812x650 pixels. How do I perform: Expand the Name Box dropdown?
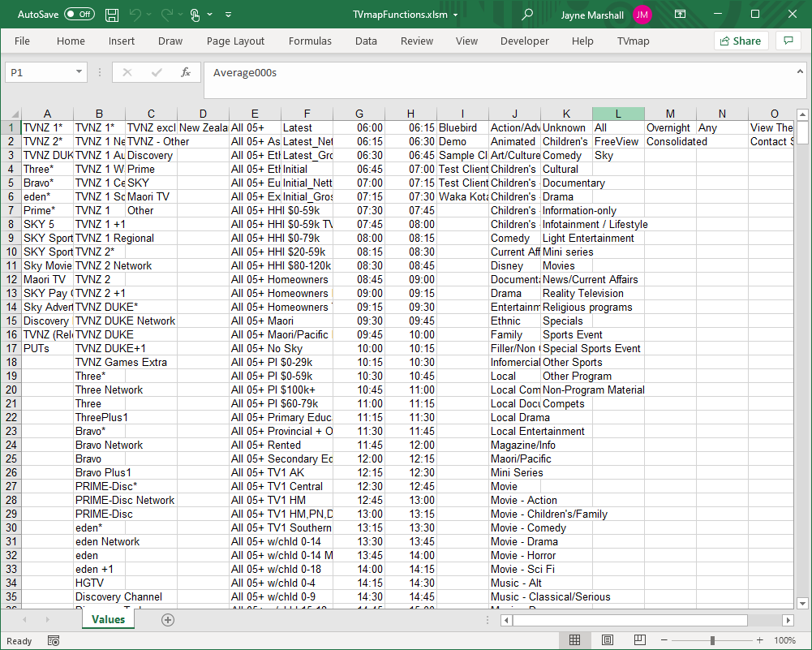79,72
